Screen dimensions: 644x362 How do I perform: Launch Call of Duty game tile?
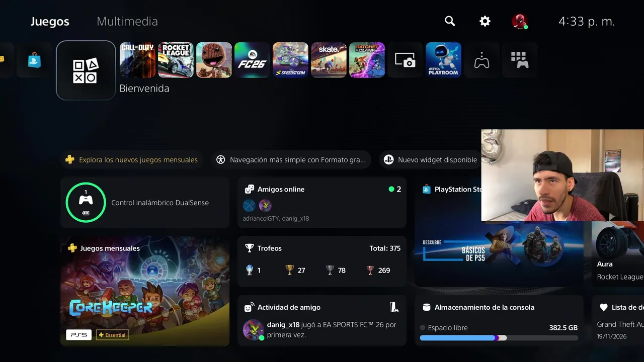click(137, 60)
